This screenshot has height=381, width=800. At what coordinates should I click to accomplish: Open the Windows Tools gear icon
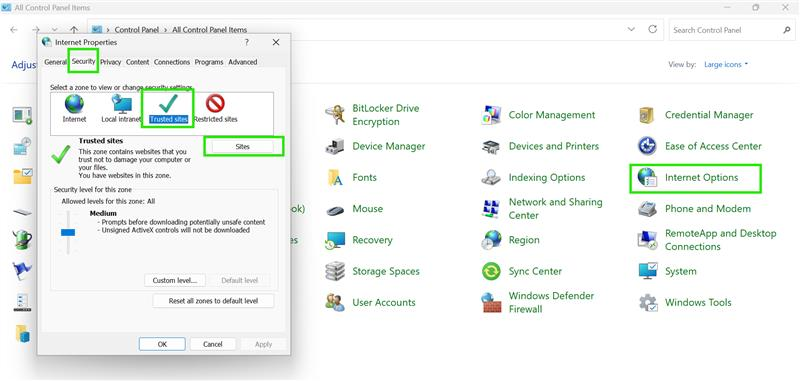(x=647, y=302)
